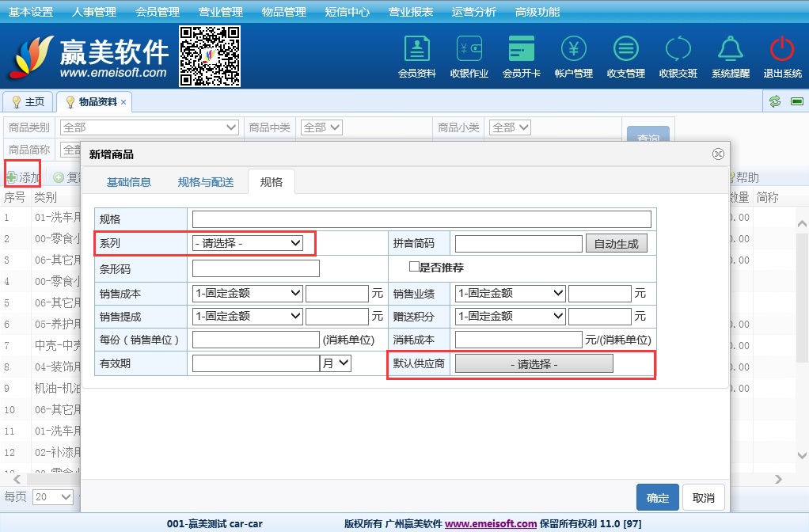This screenshot has width=809, height=532.
Task: Click the 收银作业 cashier icon
Action: (x=469, y=49)
